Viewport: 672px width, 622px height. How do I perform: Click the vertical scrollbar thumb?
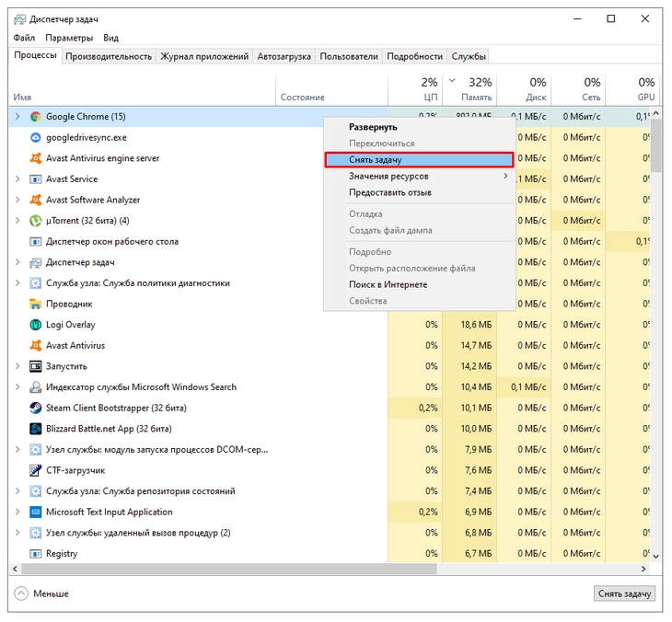tap(655, 145)
